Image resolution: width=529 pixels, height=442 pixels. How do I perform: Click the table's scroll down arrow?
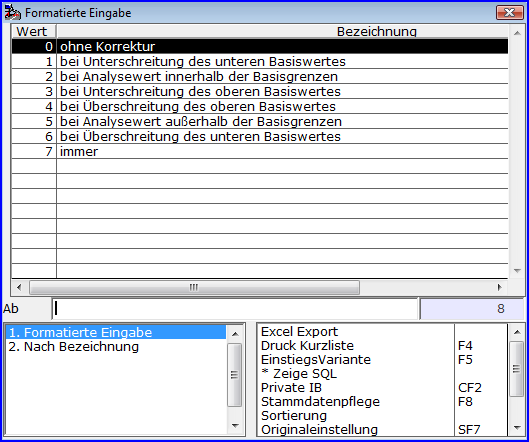(x=517, y=271)
